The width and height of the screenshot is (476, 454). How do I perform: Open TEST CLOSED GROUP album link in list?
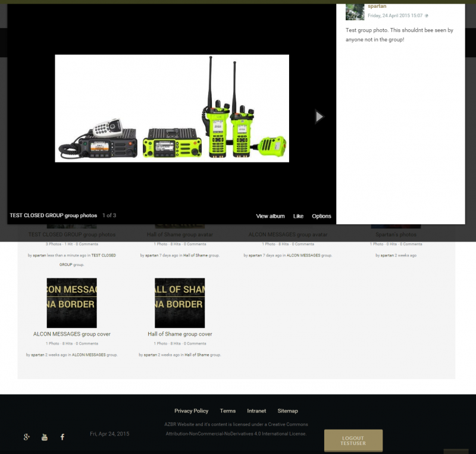pos(71,234)
